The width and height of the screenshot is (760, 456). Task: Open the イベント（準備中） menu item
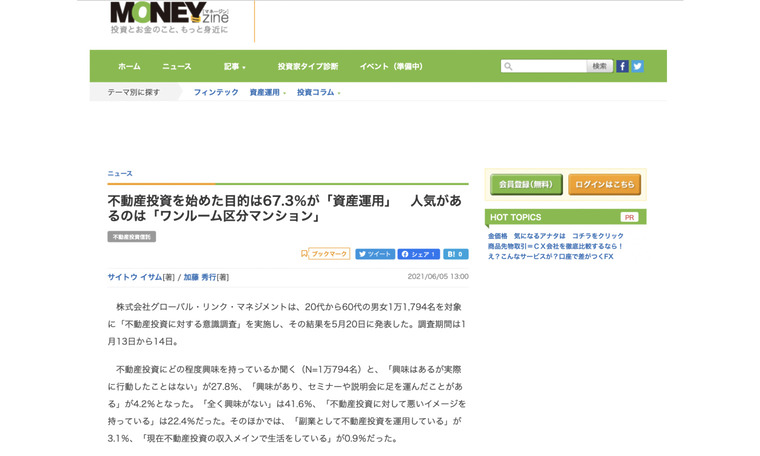pyautogui.click(x=391, y=66)
